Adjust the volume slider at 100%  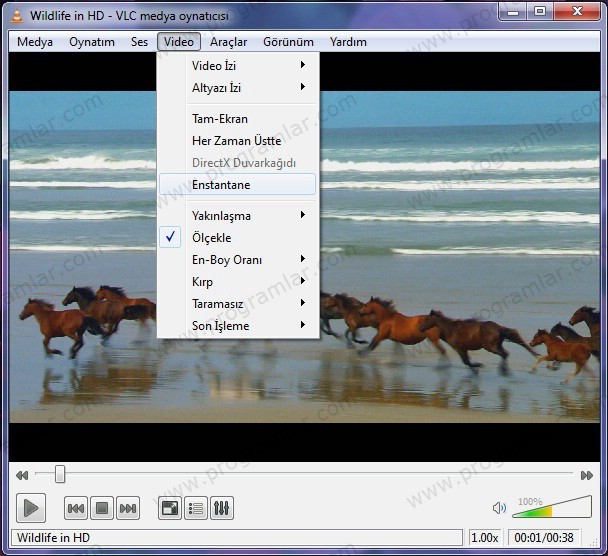(552, 507)
